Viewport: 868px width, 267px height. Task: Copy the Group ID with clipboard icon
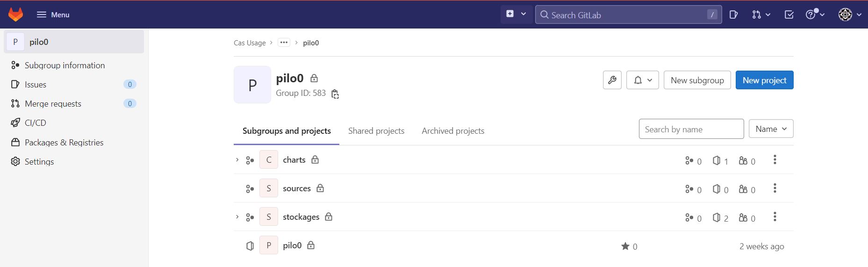(335, 94)
